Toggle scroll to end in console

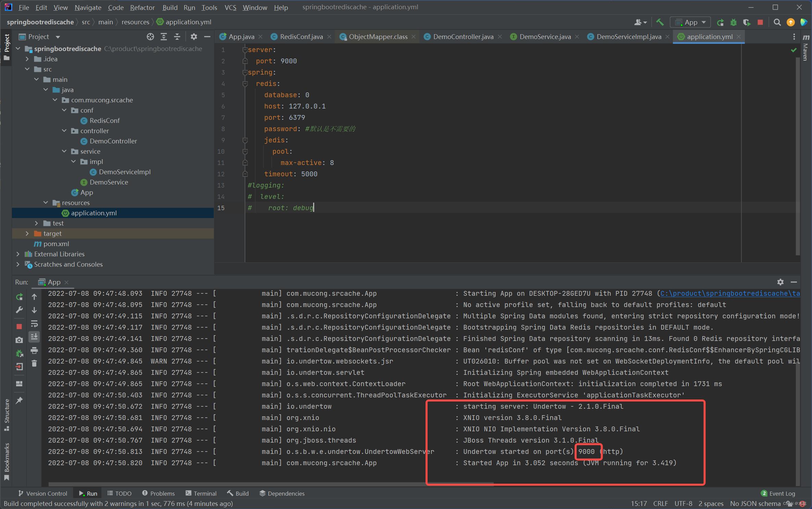(x=34, y=337)
